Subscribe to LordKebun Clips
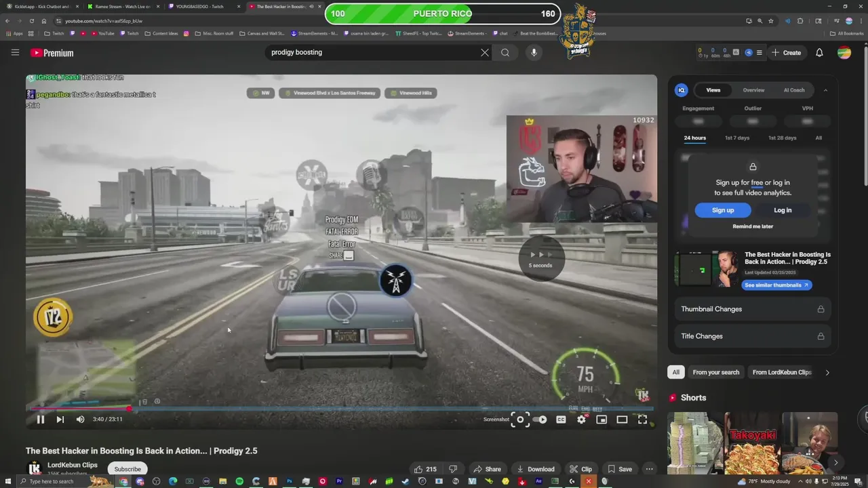 pyautogui.click(x=127, y=469)
